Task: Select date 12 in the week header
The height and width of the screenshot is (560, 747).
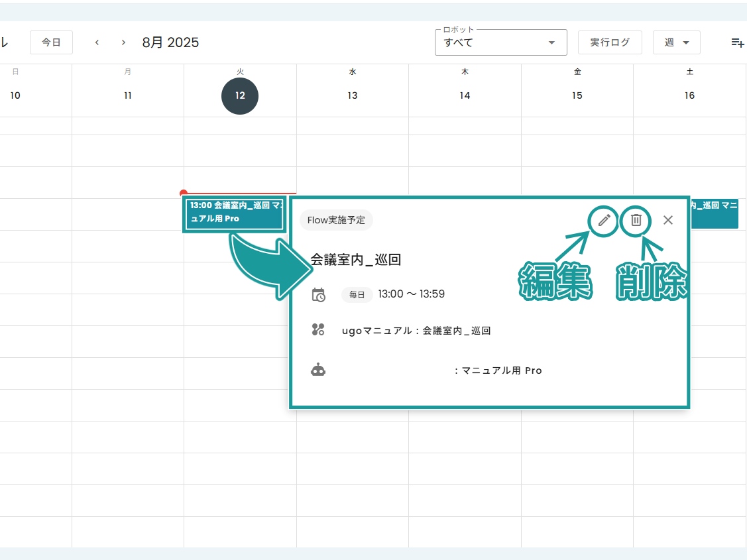Action: point(240,95)
